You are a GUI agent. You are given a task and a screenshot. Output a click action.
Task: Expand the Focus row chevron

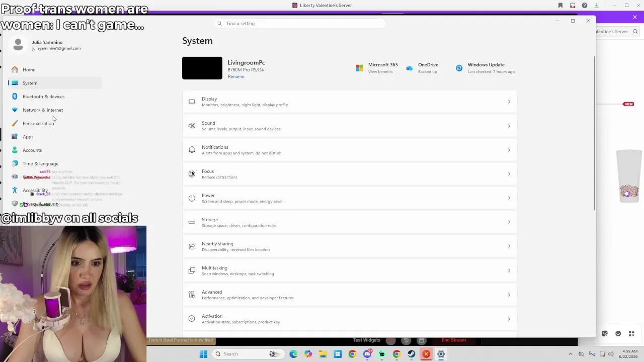pyautogui.click(x=509, y=174)
